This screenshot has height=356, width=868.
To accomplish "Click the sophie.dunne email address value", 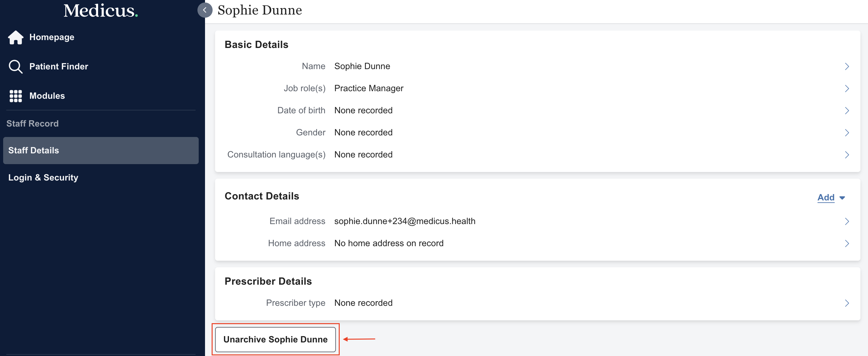I will [x=404, y=221].
